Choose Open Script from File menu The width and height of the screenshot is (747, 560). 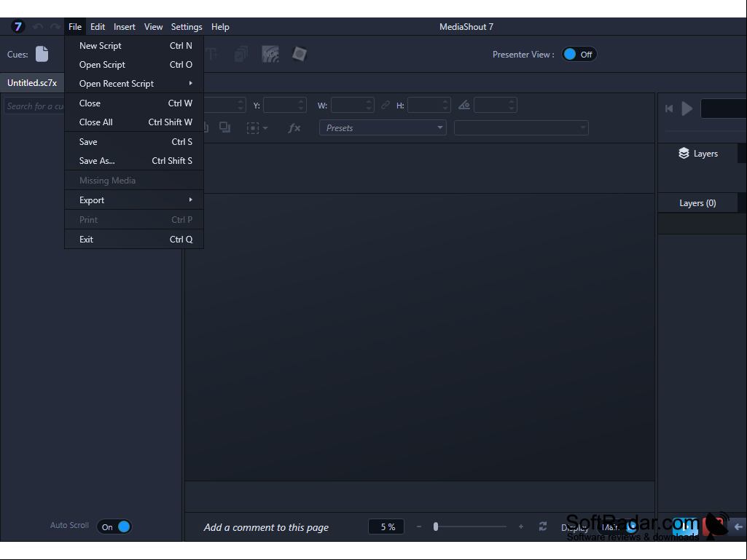click(x=134, y=65)
